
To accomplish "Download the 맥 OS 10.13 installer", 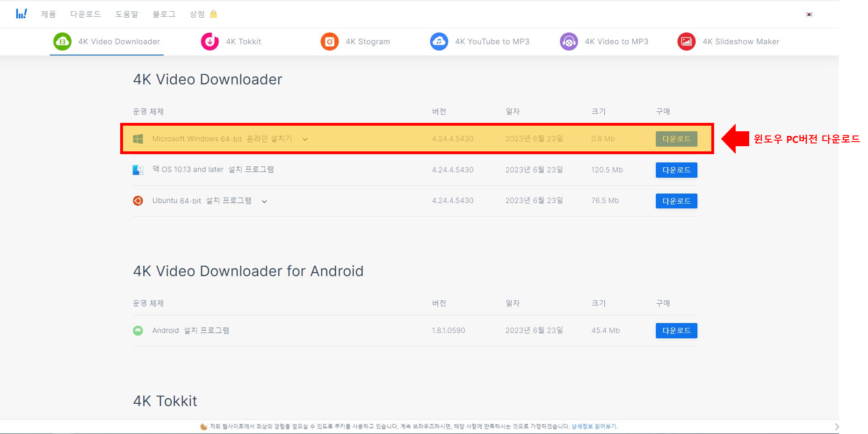I will [x=676, y=170].
